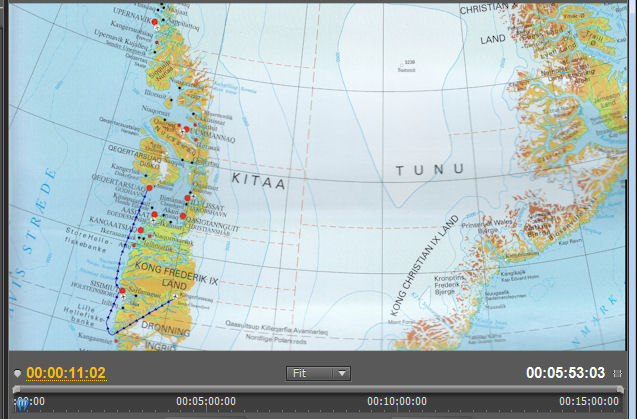Viewport: 637px width, 419px height.
Task: Click the small round icon left of current timecode
Action: [x=18, y=374]
